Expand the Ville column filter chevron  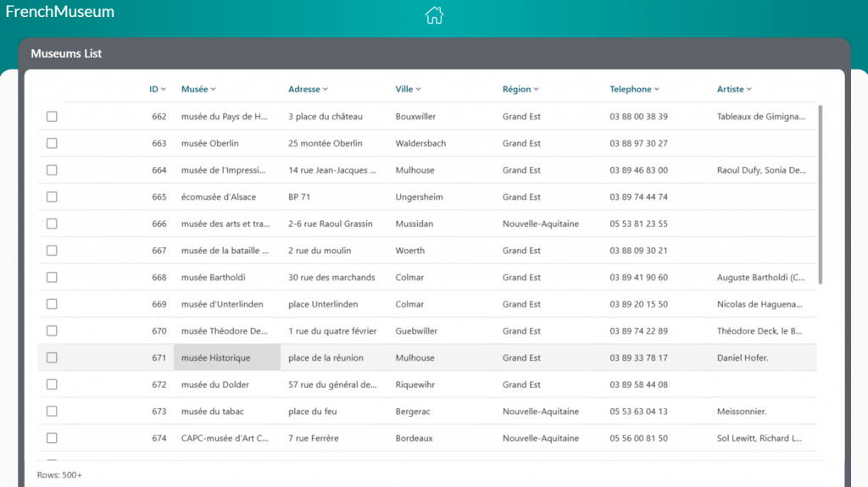pos(418,90)
